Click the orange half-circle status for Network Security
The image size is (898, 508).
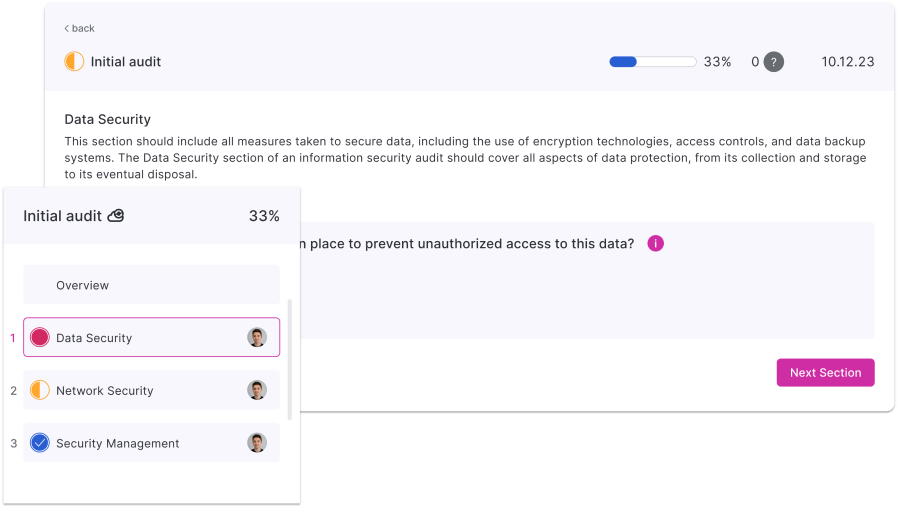tap(40, 391)
